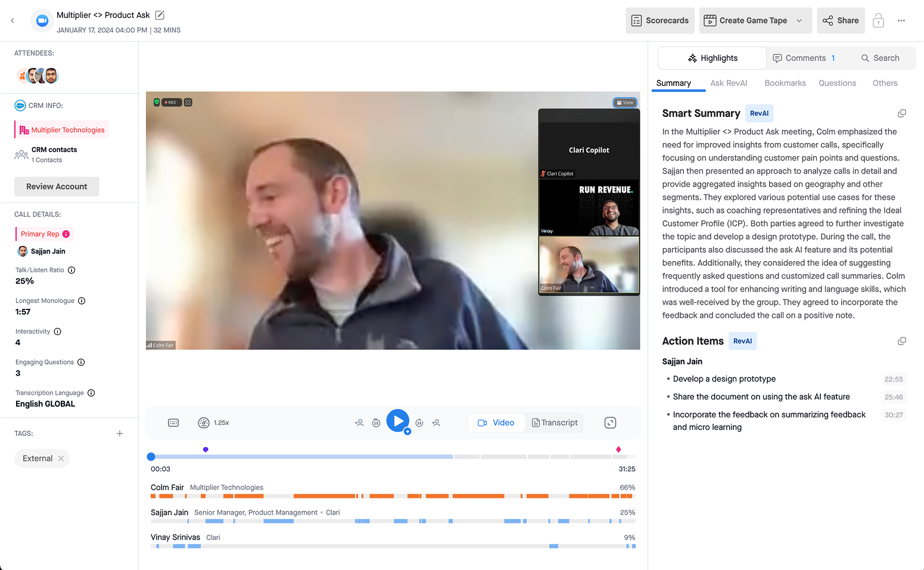924x570 pixels.
Task: Click 'Develop a design prototype' action item
Action: coord(724,379)
